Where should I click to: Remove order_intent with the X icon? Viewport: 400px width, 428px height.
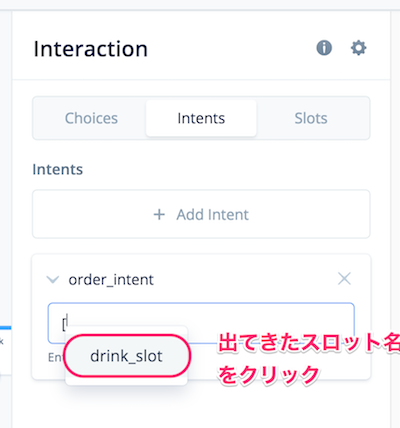[344, 279]
